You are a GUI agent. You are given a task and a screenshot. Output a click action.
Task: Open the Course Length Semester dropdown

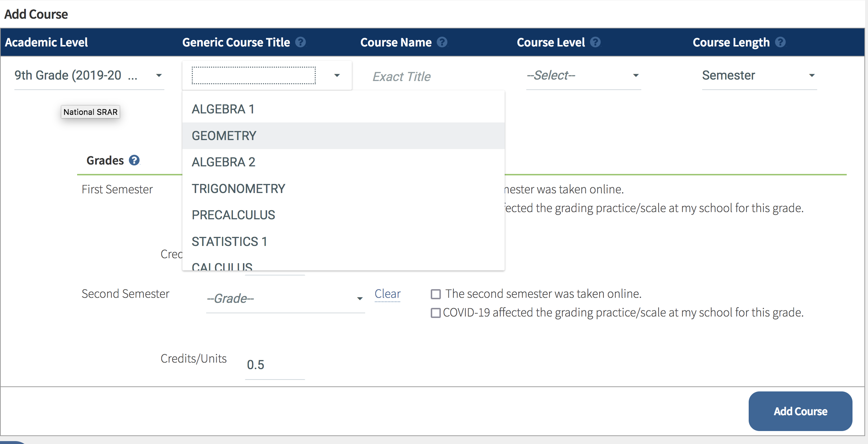(x=759, y=76)
